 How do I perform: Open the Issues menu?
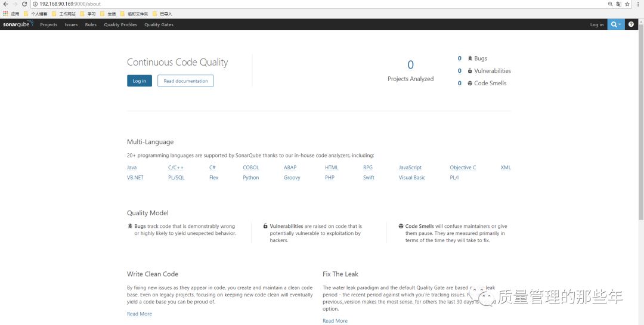pos(71,24)
